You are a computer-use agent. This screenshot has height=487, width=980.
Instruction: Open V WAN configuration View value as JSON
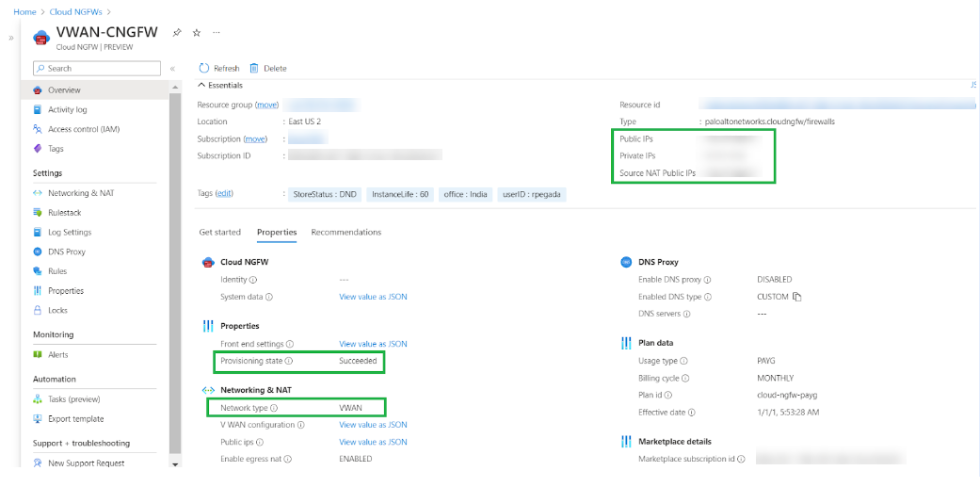pyautogui.click(x=373, y=425)
